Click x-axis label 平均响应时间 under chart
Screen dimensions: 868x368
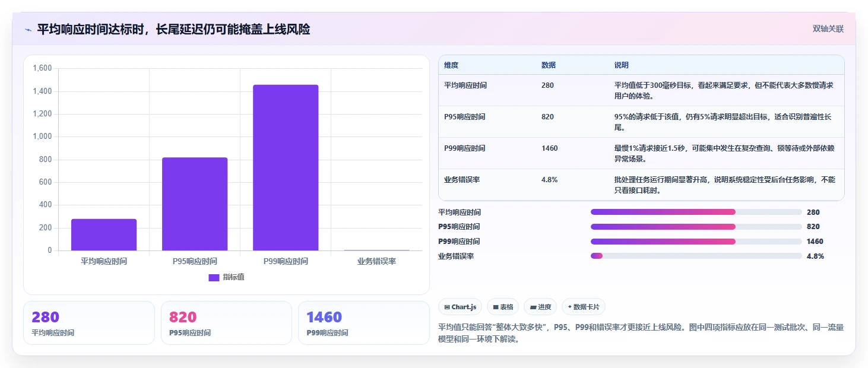[x=104, y=261]
